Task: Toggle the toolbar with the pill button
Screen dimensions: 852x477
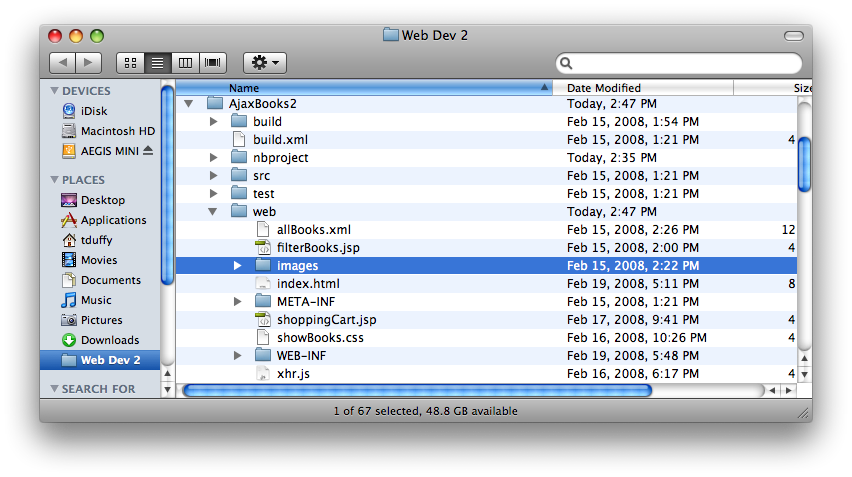Action: pos(793,36)
